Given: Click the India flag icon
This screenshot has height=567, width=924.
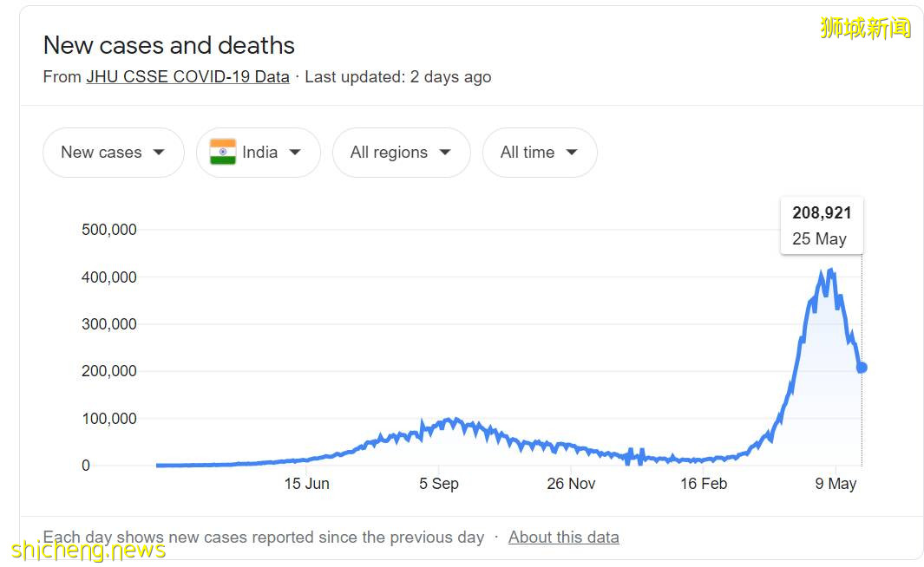Looking at the screenshot, I should [x=223, y=153].
